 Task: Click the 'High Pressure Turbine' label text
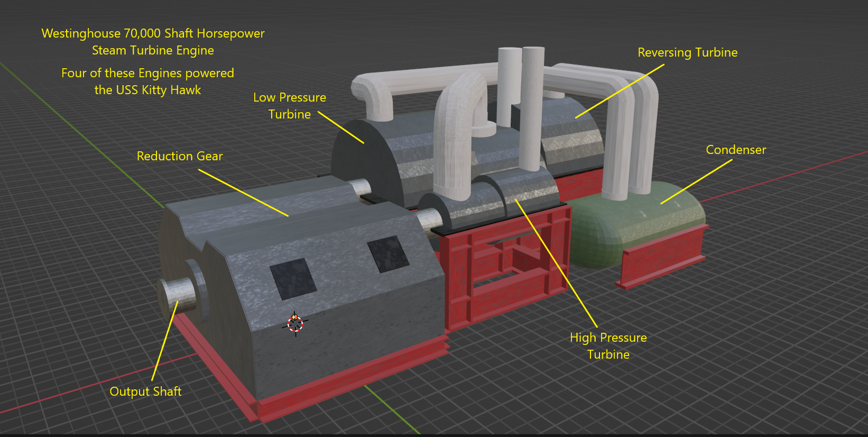pyautogui.click(x=608, y=346)
